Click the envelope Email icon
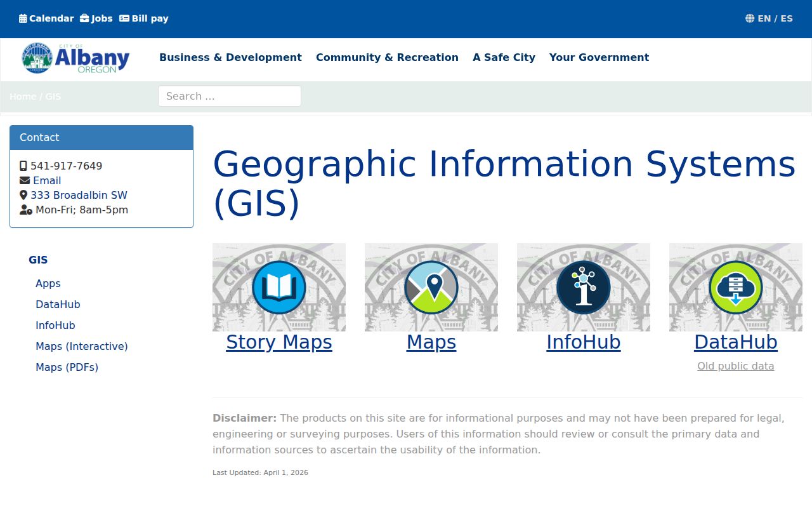The image size is (812, 508). pos(25,180)
